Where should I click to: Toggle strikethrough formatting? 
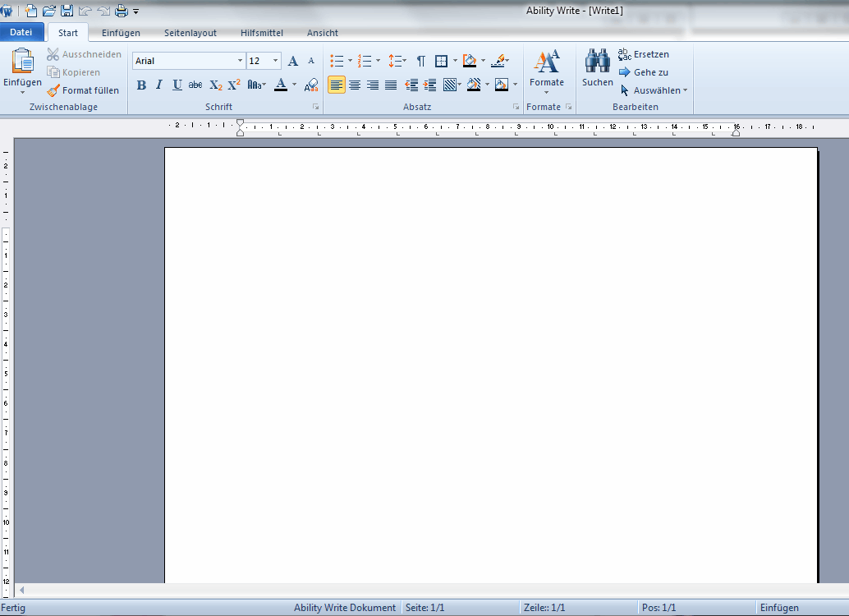pyautogui.click(x=195, y=85)
